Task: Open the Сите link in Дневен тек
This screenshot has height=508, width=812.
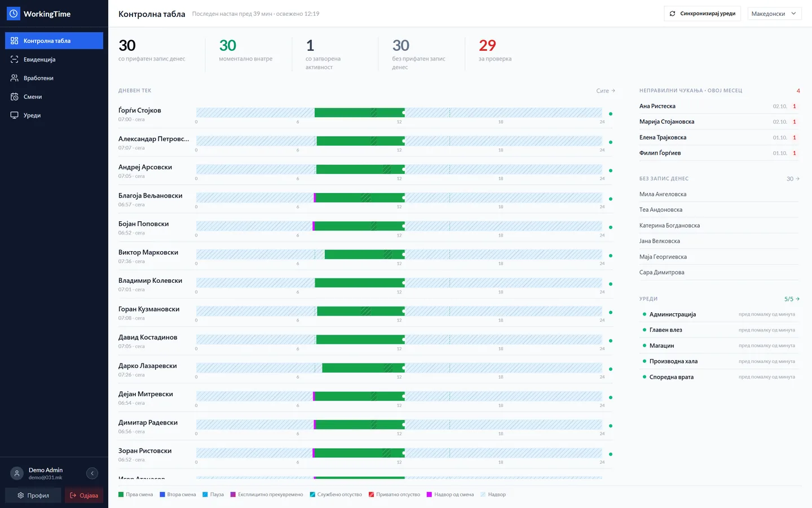Action: coord(606,91)
